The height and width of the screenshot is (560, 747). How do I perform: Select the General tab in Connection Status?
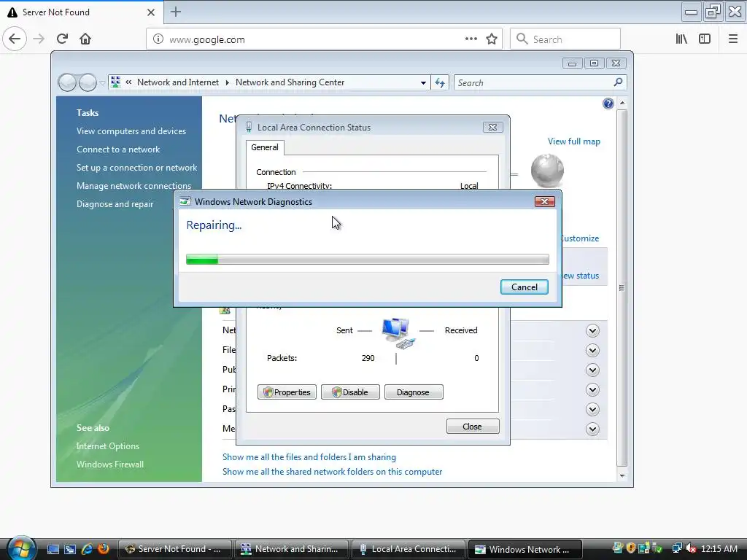[265, 147]
